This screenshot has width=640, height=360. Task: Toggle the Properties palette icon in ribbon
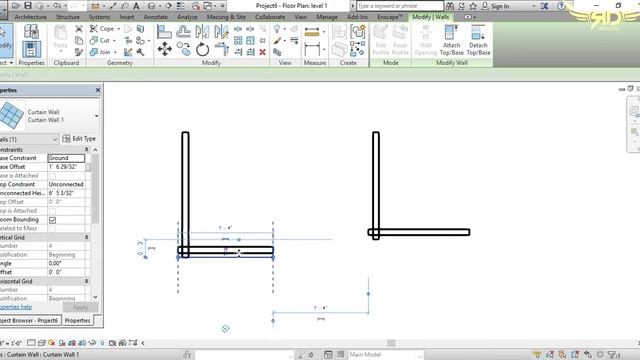(31, 49)
